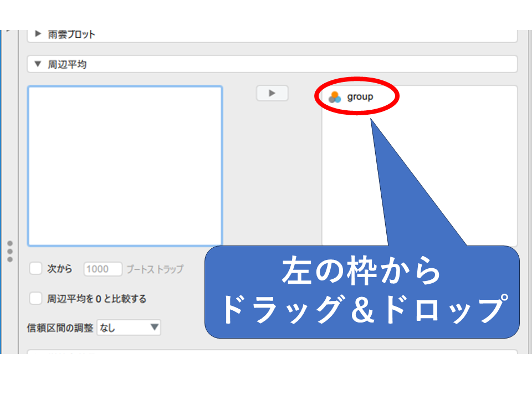Expand the 雨雲プロット section triangle
This screenshot has width=532, height=399.
coord(38,34)
